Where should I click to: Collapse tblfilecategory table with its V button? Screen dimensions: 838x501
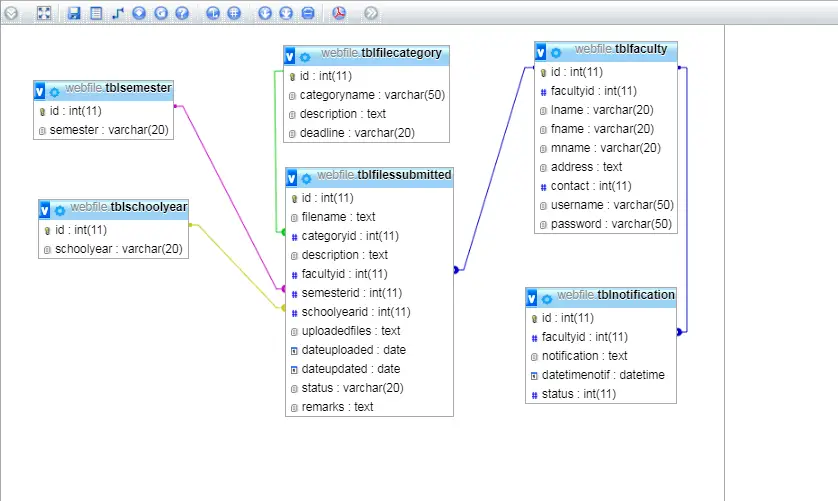coord(290,56)
